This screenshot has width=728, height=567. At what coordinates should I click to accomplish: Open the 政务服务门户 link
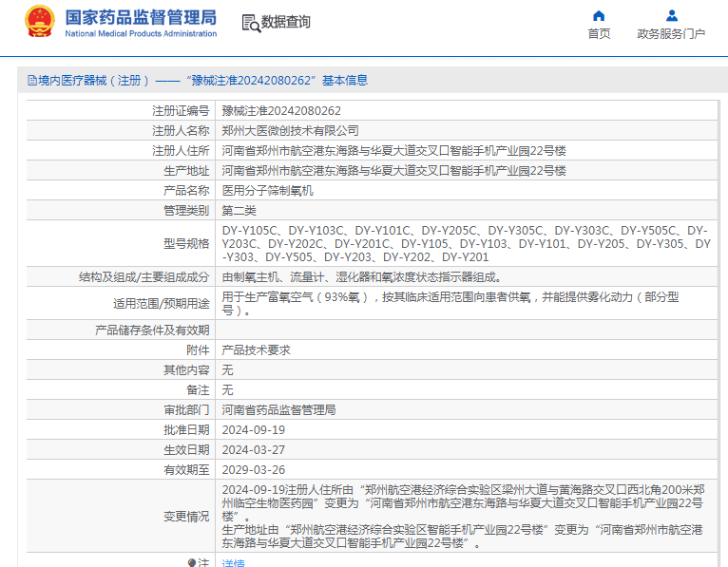click(x=671, y=34)
